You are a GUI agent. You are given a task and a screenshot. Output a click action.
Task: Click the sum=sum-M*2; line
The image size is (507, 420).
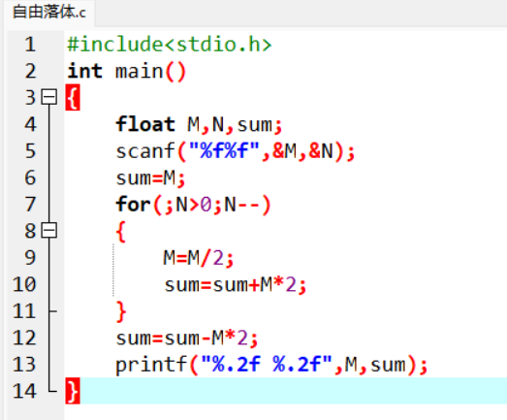coord(186,339)
